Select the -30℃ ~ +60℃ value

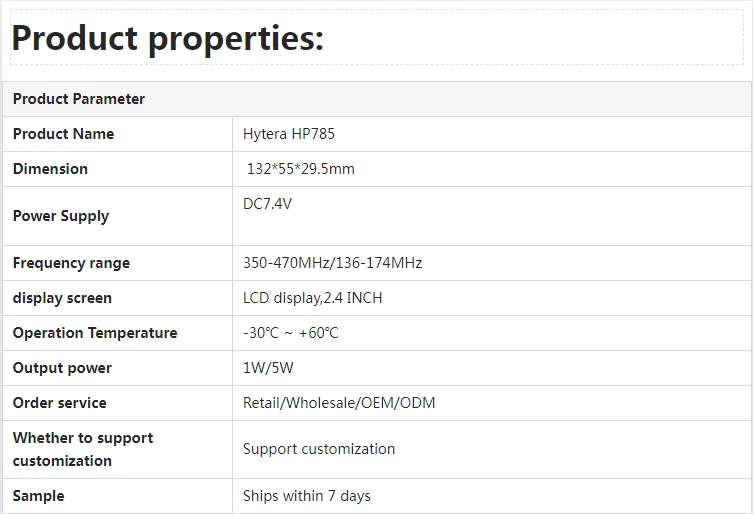291,333
